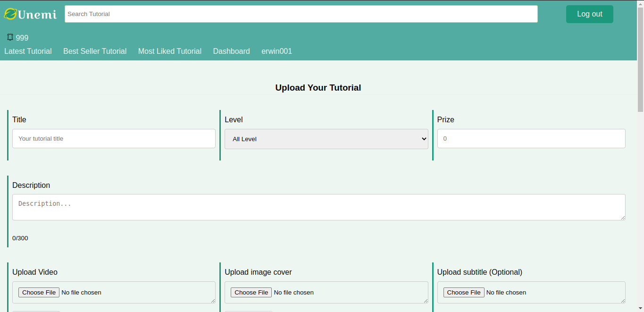This screenshot has width=644, height=312.
Task: Open the erwin001 profile link
Action: click(x=276, y=51)
